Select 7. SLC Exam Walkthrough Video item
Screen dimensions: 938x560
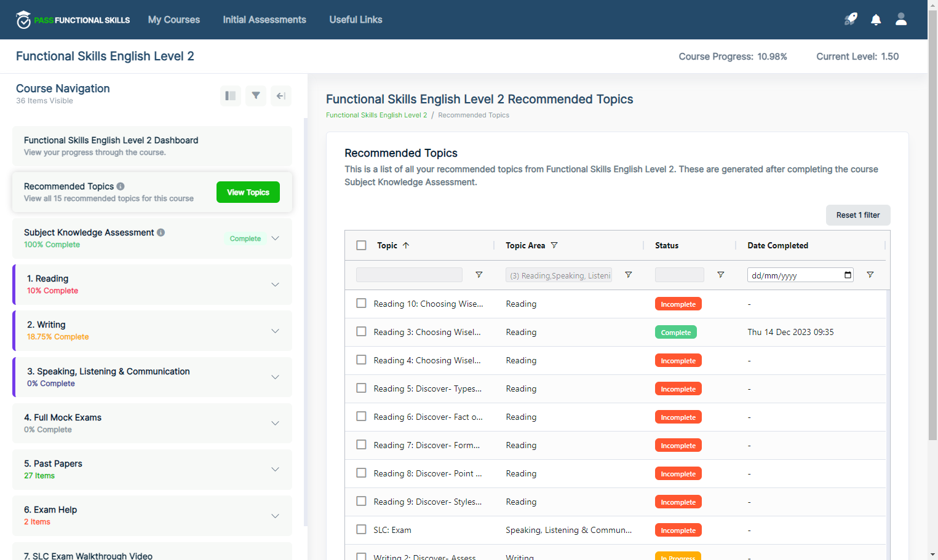click(x=153, y=551)
